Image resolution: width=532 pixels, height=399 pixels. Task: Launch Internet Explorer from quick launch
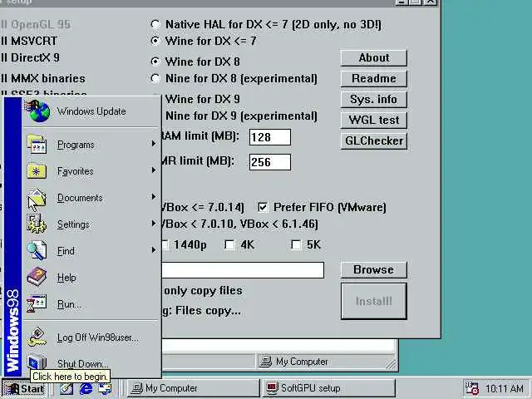coord(86,388)
